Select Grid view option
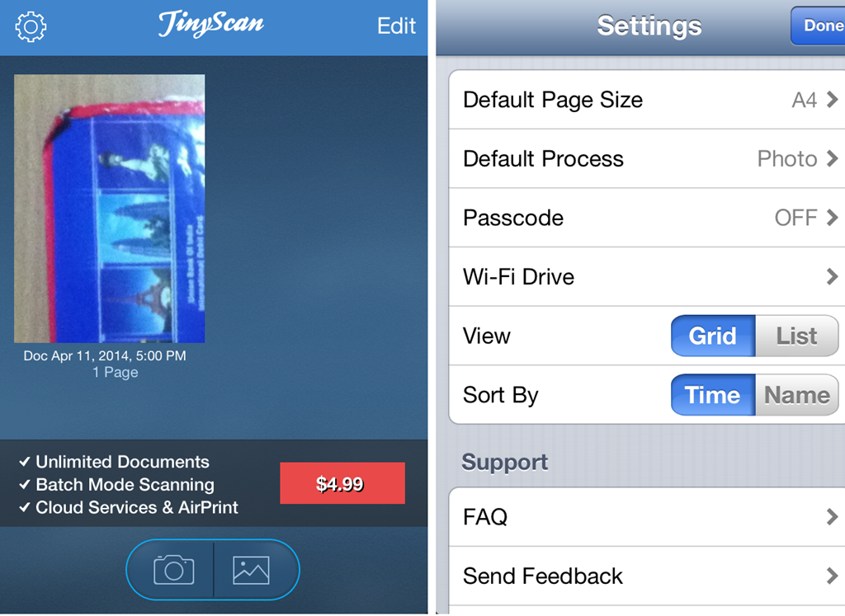The image size is (845, 616). [x=713, y=336]
